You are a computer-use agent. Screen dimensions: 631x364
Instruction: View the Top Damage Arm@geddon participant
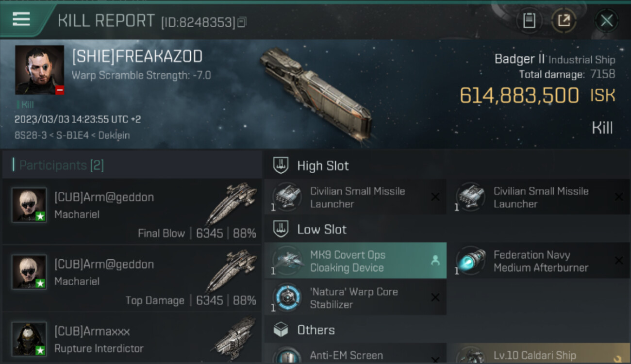coord(132,278)
